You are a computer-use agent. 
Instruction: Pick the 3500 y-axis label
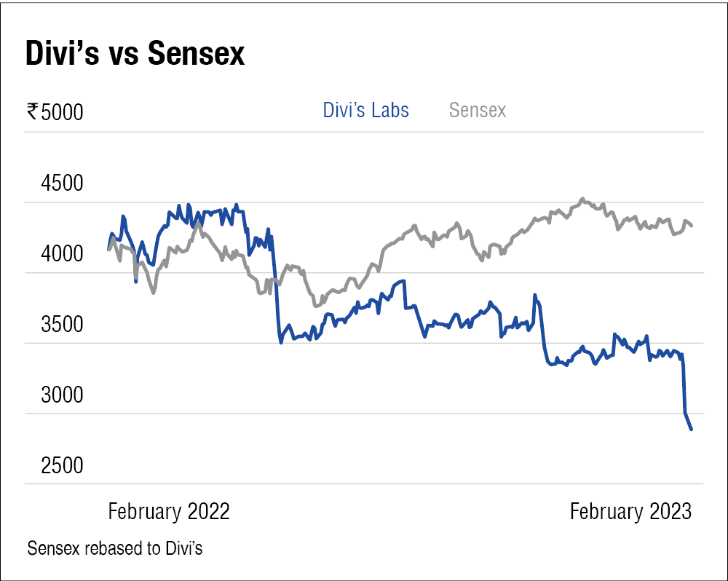(63, 325)
